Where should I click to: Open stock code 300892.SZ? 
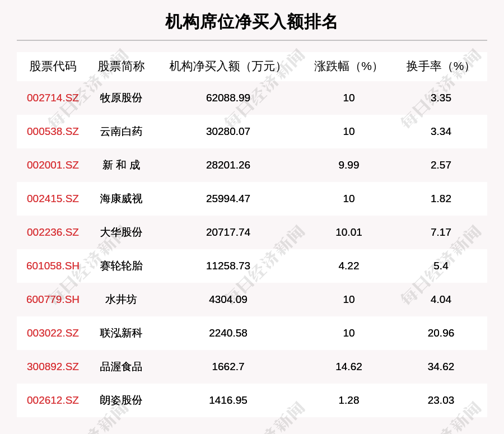point(53,366)
